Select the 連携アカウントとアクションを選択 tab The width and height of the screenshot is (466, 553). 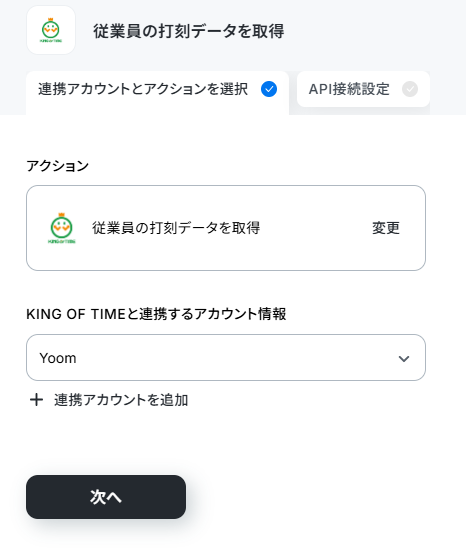click(x=157, y=93)
